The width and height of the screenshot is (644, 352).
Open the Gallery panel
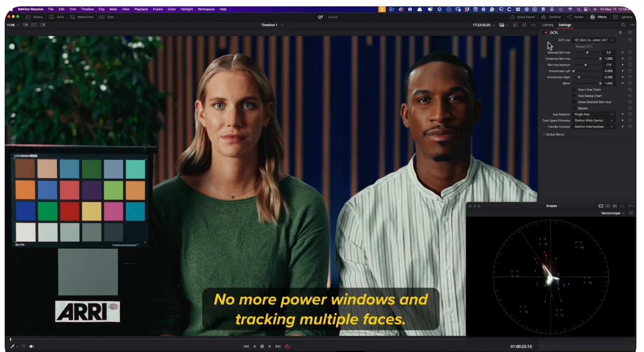(x=35, y=17)
